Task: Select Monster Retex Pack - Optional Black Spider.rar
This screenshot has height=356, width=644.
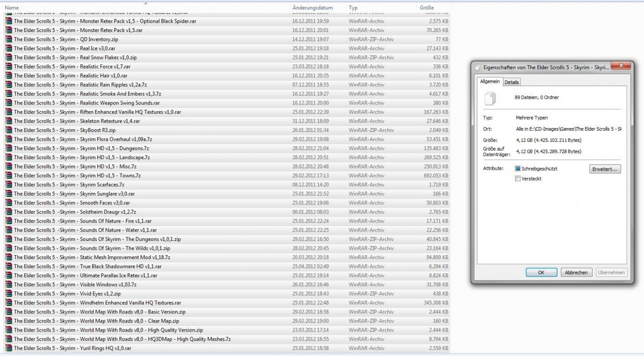Action: [227, 21]
